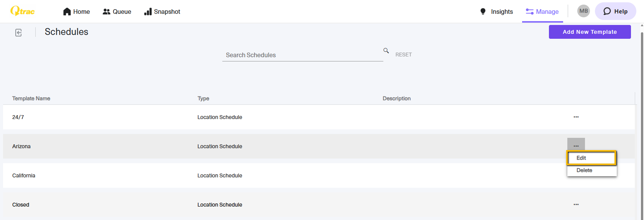
Task: Click the back arrow beside Schedules
Action: 18,33
